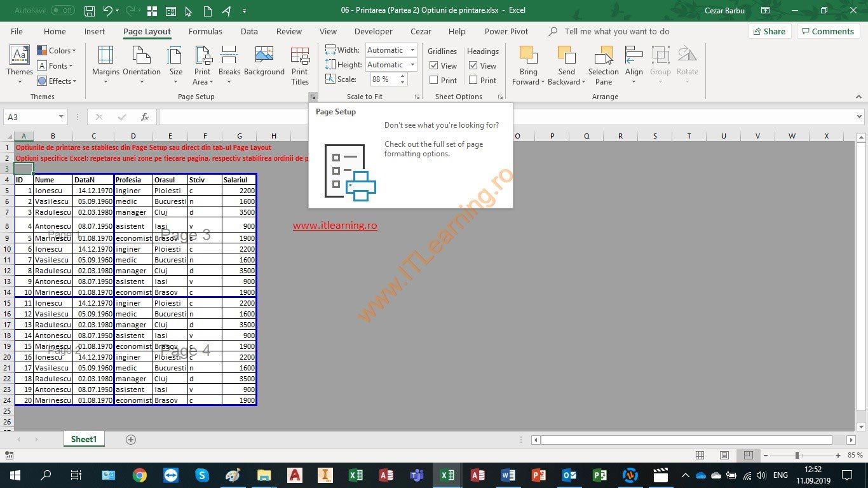
Task: Open the Comments pane
Action: pyautogui.click(x=829, y=31)
